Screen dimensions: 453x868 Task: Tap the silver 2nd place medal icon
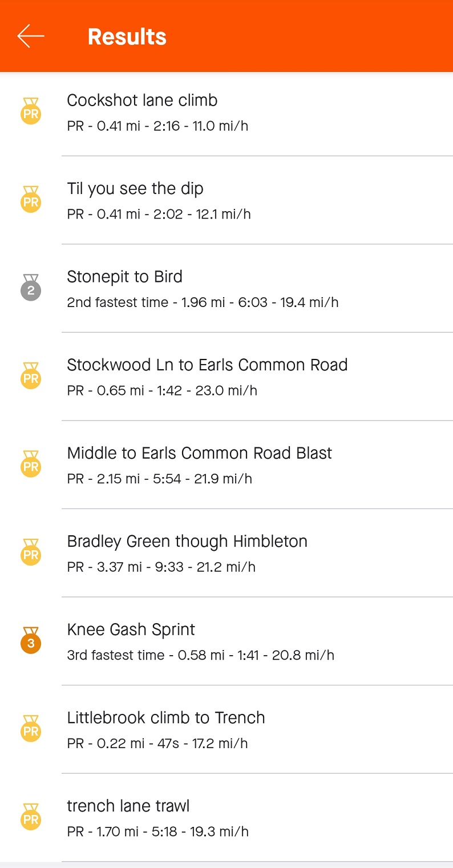click(x=31, y=288)
